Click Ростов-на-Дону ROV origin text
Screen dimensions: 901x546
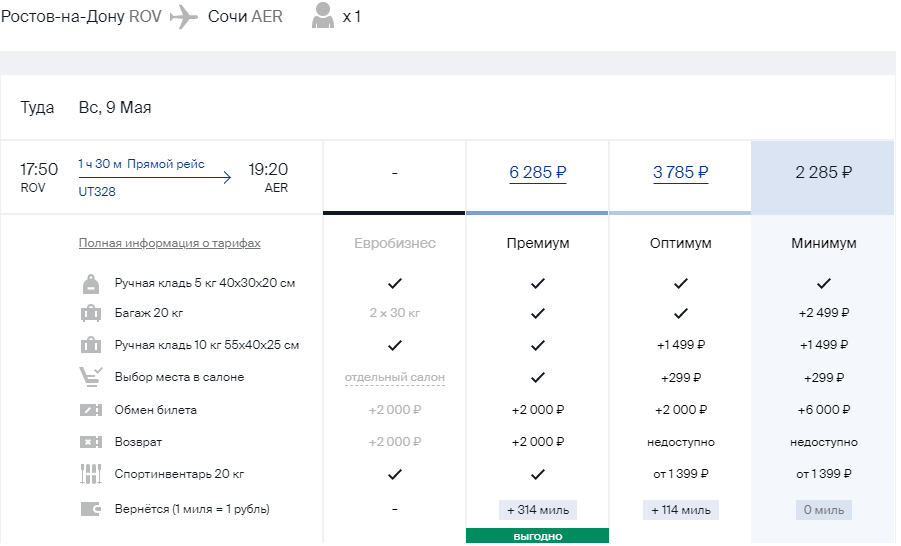point(81,17)
